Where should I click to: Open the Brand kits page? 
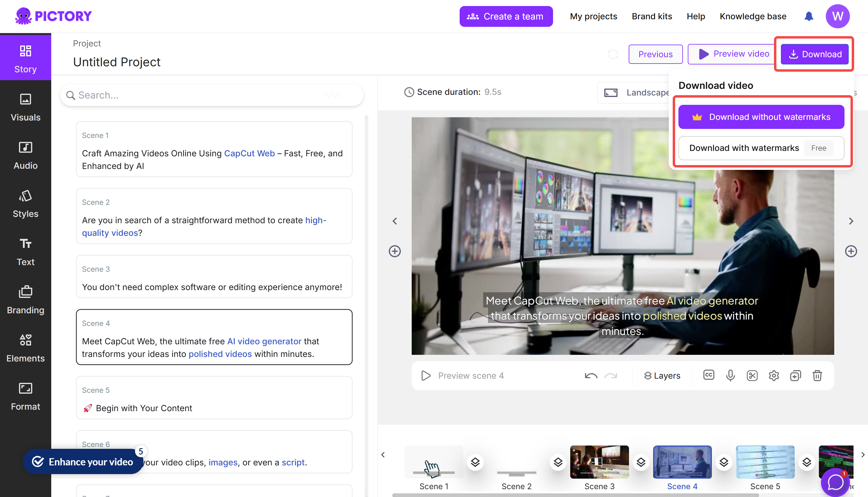pyautogui.click(x=652, y=16)
